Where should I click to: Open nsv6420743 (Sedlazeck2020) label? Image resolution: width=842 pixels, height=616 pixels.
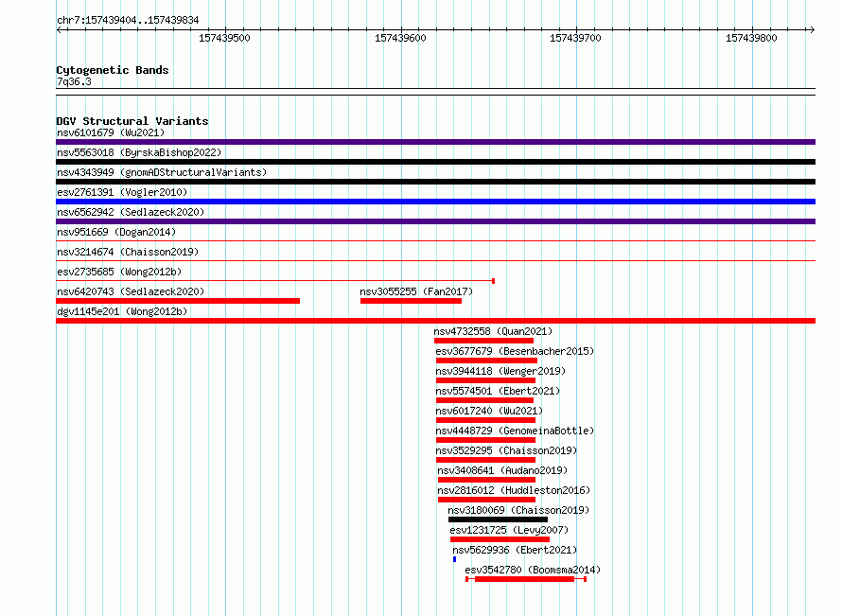[x=131, y=291]
